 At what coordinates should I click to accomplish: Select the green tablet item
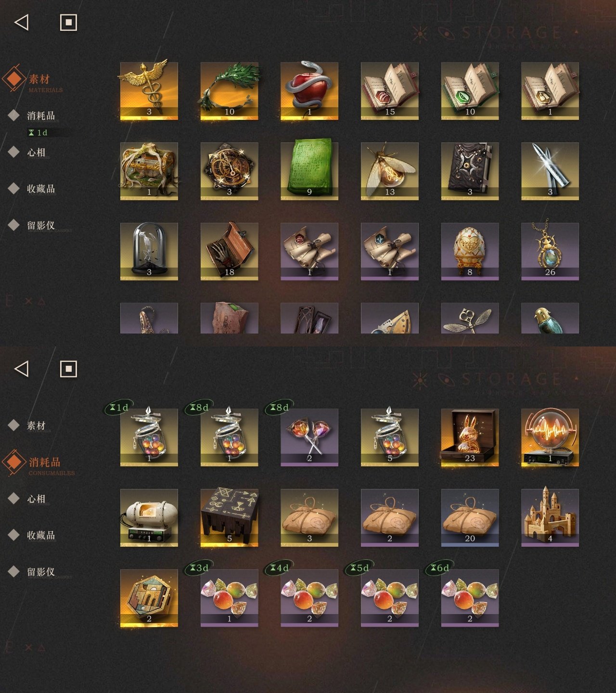pos(309,171)
